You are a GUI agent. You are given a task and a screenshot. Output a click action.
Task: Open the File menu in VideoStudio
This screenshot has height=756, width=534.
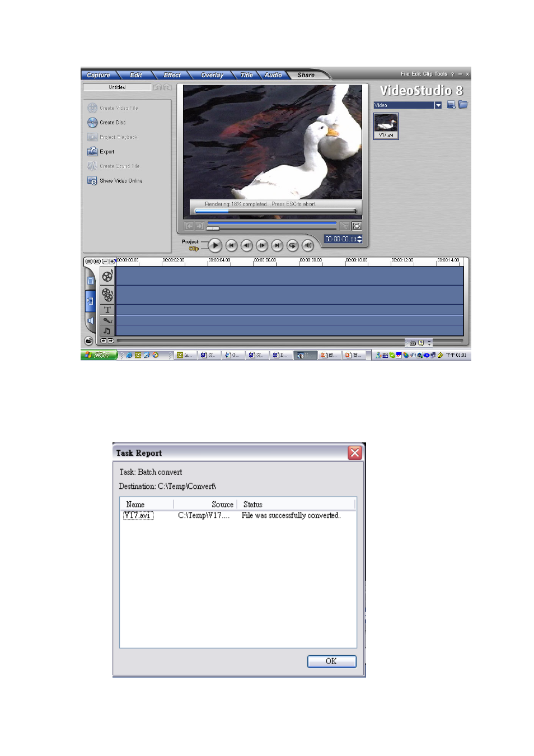pos(405,74)
